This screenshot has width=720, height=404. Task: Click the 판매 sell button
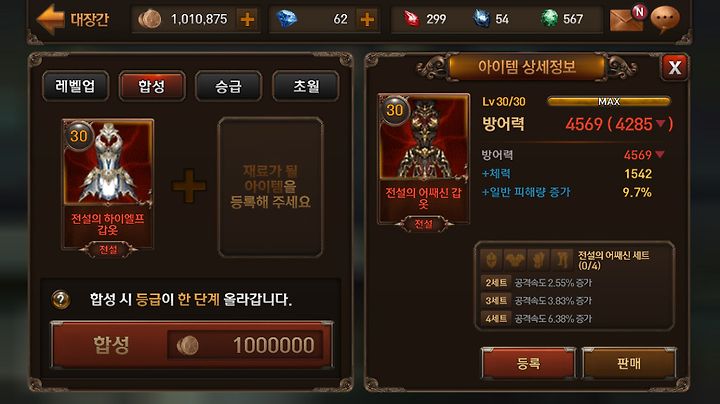[x=629, y=363]
